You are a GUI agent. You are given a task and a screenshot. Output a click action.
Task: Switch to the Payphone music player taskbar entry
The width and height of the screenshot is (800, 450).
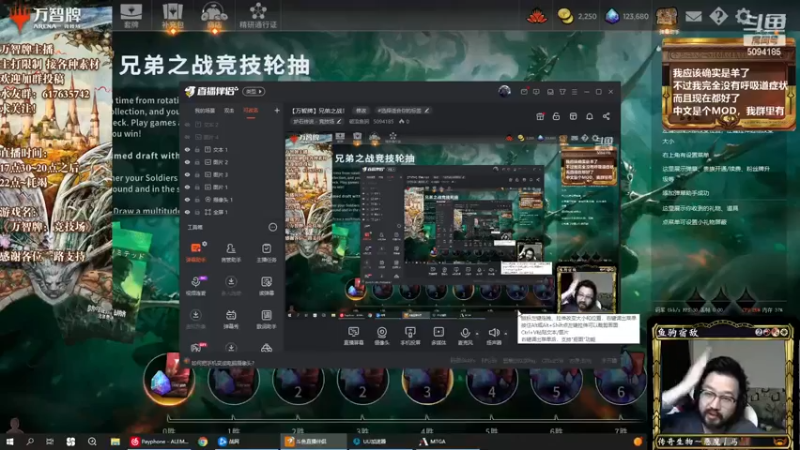pyautogui.click(x=160, y=441)
